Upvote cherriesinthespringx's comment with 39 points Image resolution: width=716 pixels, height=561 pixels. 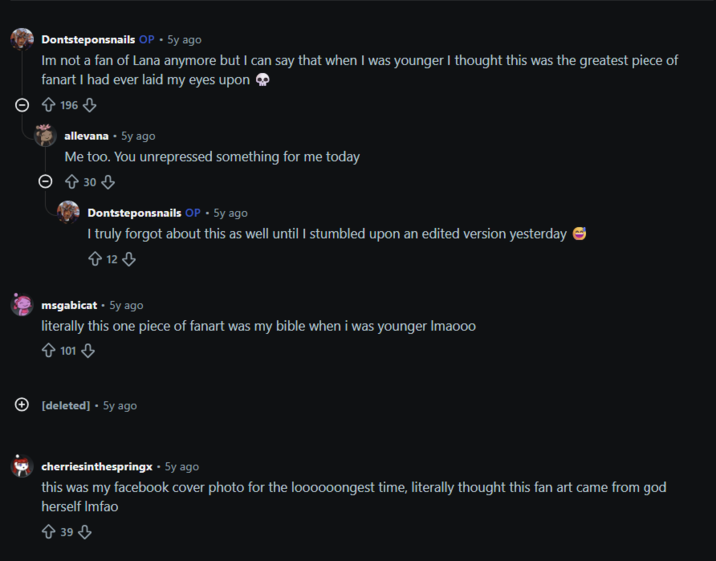click(48, 532)
